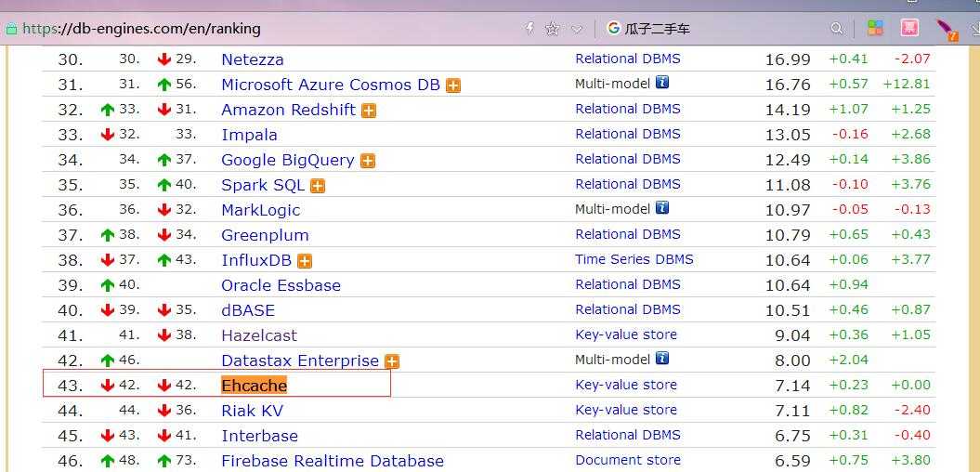The height and width of the screenshot is (472, 980).
Task: Click Time Series DBMS link for InfluxDB
Action: pyautogui.click(x=634, y=259)
